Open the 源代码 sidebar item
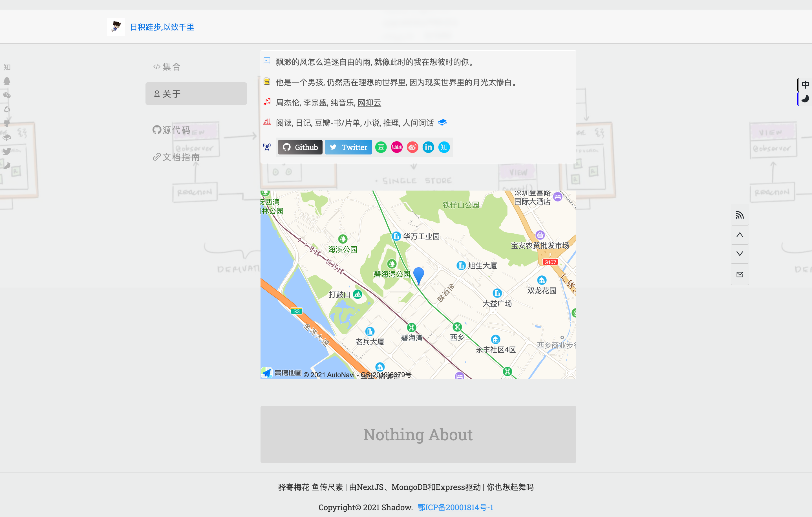The image size is (812, 517). coord(171,130)
